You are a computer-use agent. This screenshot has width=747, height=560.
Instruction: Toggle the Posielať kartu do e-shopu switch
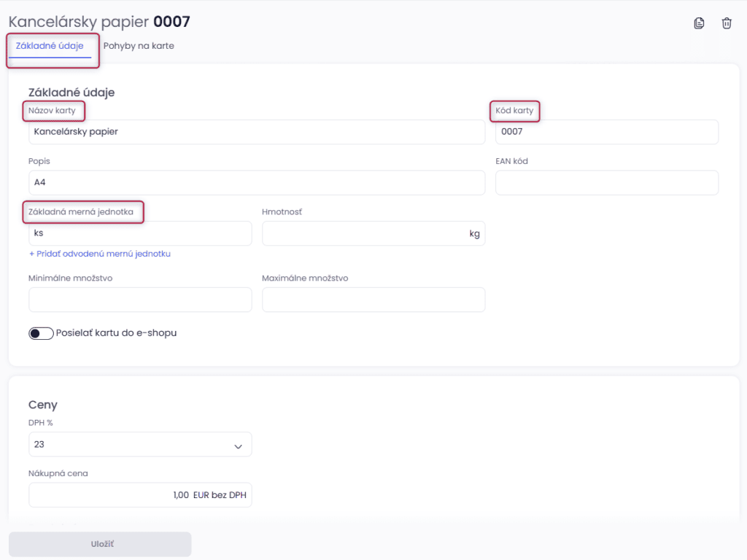pyautogui.click(x=41, y=333)
